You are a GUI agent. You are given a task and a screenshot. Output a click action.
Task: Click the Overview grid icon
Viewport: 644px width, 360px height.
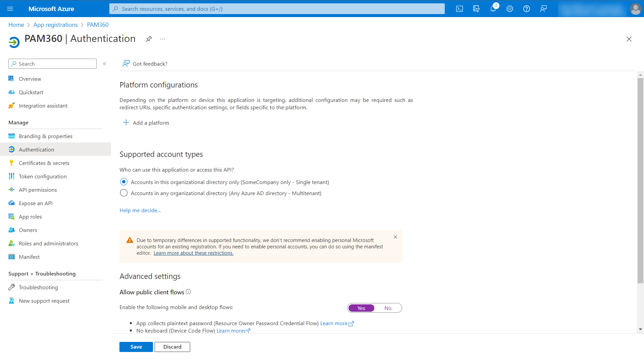click(11, 78)
